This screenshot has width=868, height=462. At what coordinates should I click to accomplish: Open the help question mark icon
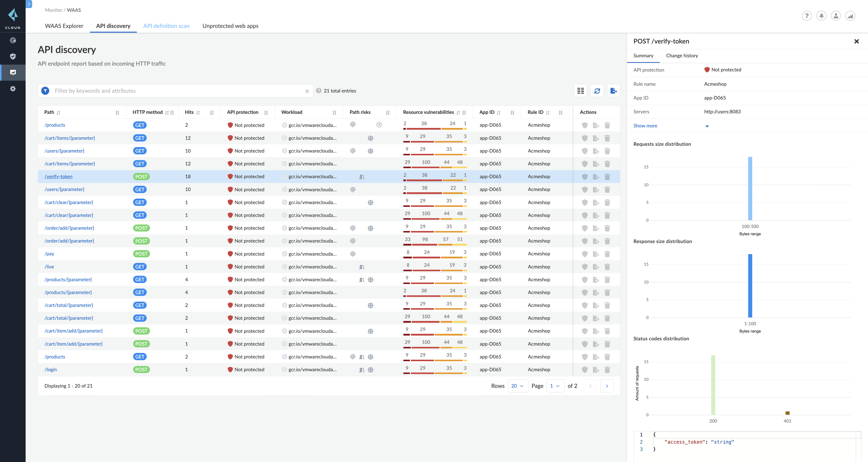click(807, 16)
